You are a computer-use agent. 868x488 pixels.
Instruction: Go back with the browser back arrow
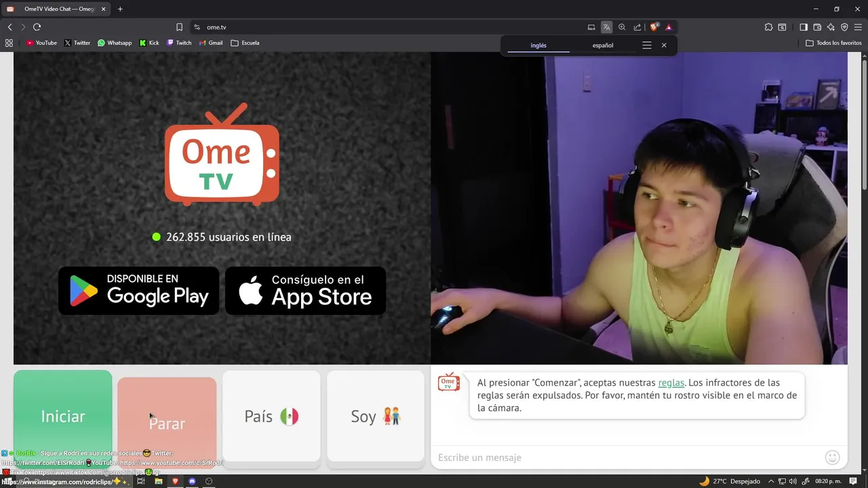pos(10,27)
